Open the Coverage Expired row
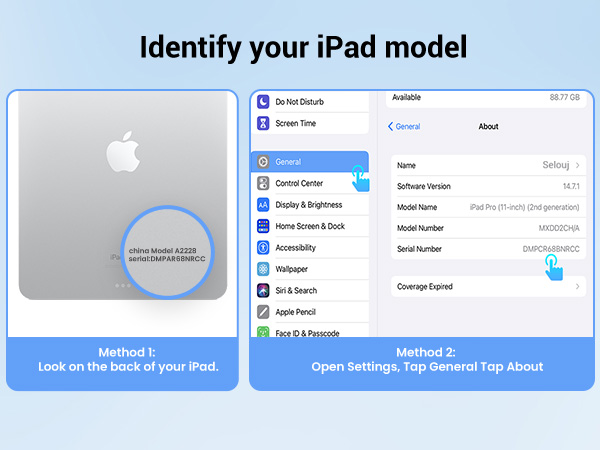 pos(488,287)
